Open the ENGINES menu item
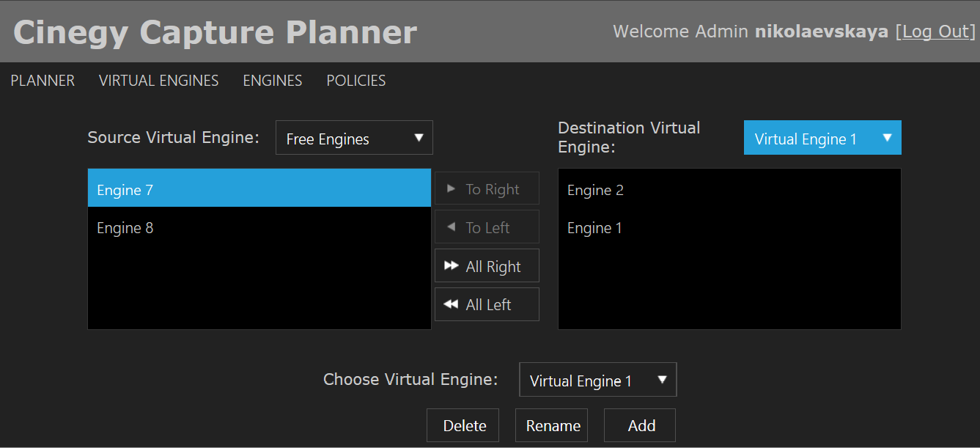Viewport: 980px width, 448px height. pos(273,81)
